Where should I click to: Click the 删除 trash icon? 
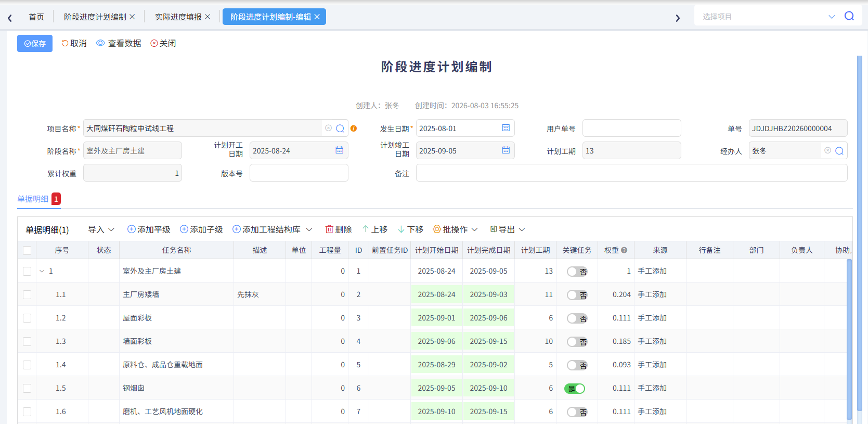329,229
